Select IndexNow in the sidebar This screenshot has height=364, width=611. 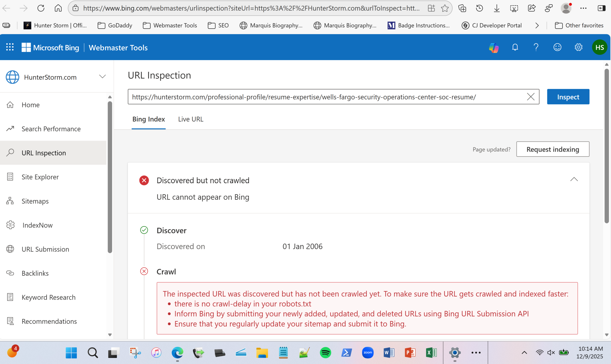37,225
